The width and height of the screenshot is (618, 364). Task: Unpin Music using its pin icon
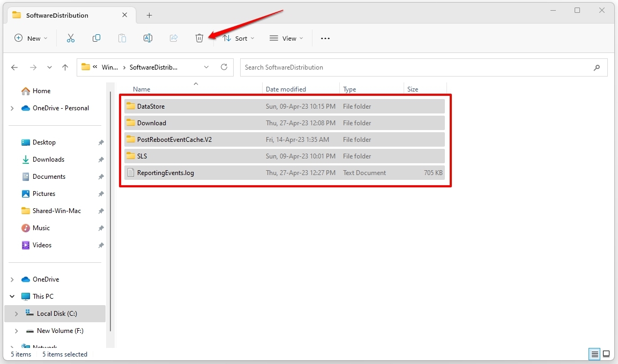point(101,228)
